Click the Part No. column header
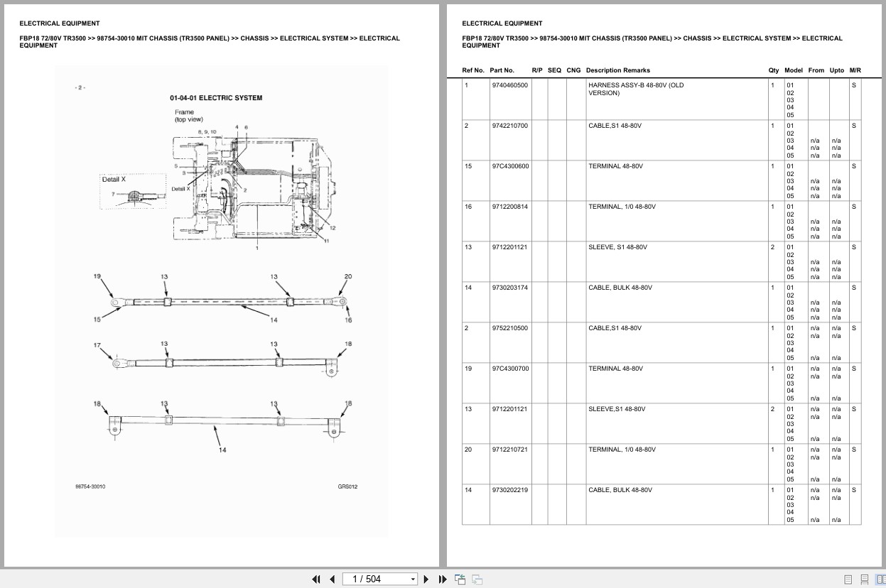 [502, 70]
